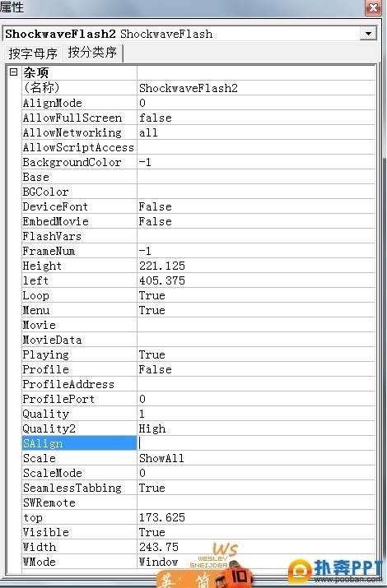Select the Menu property
This screenshot has height=588, width=387.
[79, 310]
